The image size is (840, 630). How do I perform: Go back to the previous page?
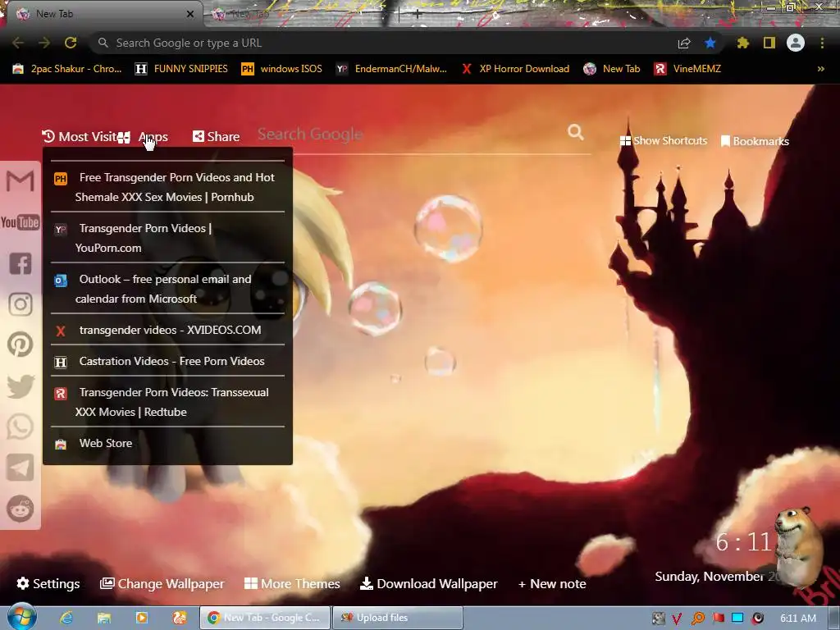18,43
